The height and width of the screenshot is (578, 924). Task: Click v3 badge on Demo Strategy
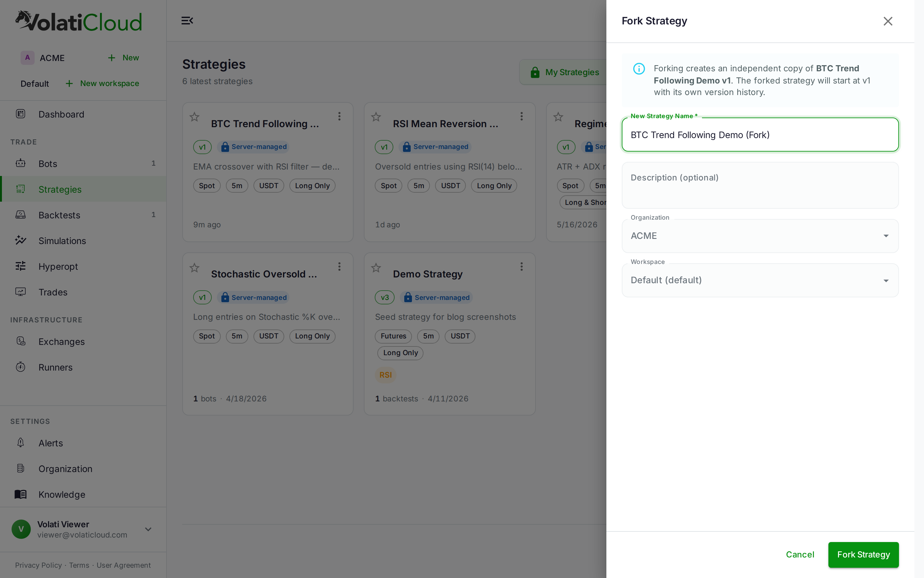(x=384, y=297)
